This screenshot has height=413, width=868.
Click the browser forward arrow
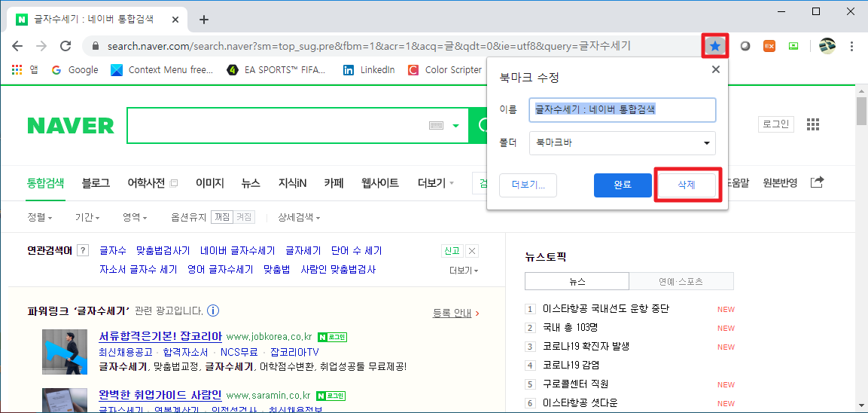point(41,46)
